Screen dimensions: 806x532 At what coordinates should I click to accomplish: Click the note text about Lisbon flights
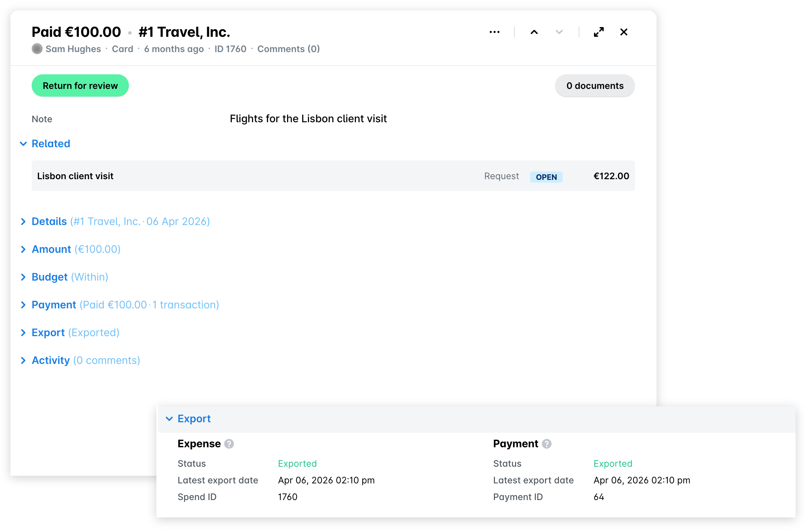click(308, 119)
